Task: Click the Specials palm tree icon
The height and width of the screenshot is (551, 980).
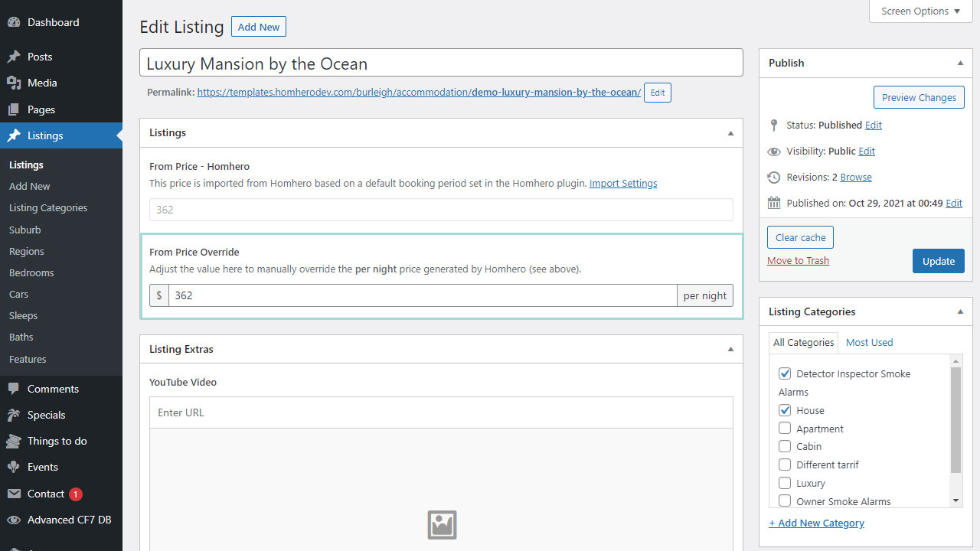Action: click(x=14, y=415)
